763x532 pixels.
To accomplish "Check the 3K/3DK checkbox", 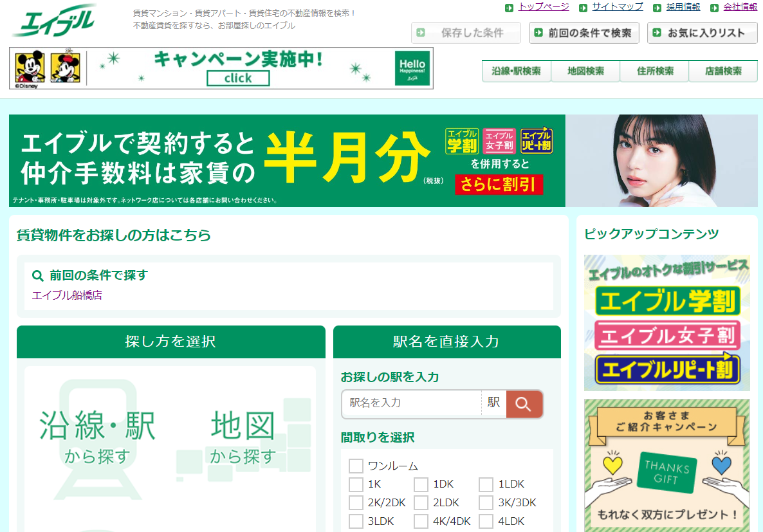I will click(x=486, y=503).
